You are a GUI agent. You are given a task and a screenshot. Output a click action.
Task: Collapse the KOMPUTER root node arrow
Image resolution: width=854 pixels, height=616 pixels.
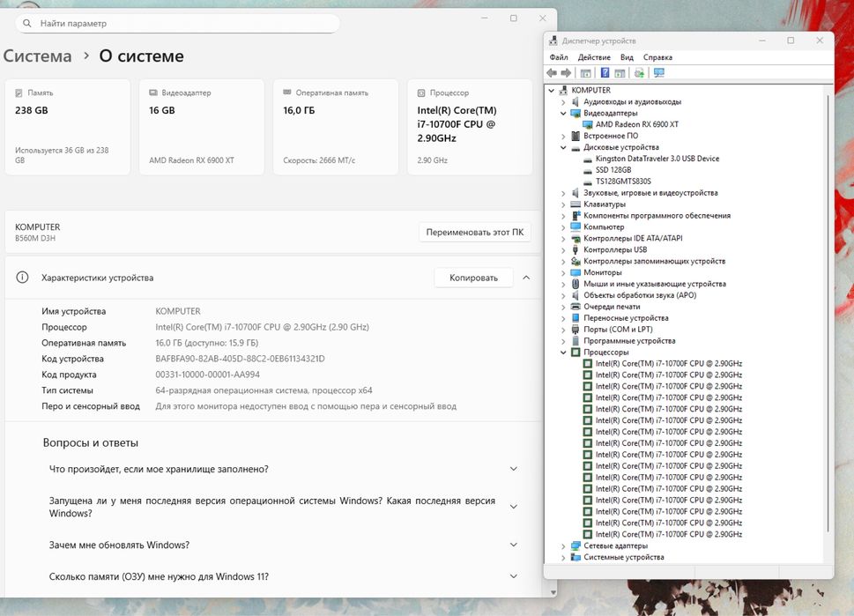pyautogui.click(x=551, y=91)
